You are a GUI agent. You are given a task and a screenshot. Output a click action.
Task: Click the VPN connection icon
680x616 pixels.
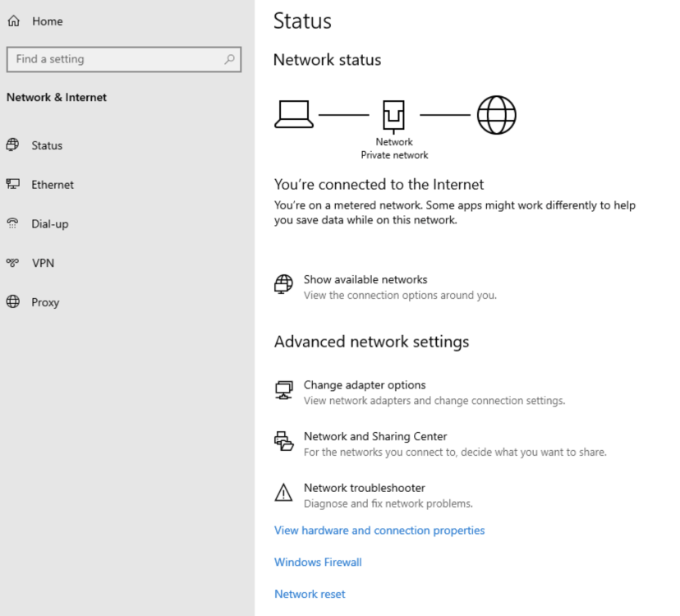pos(12,263)
